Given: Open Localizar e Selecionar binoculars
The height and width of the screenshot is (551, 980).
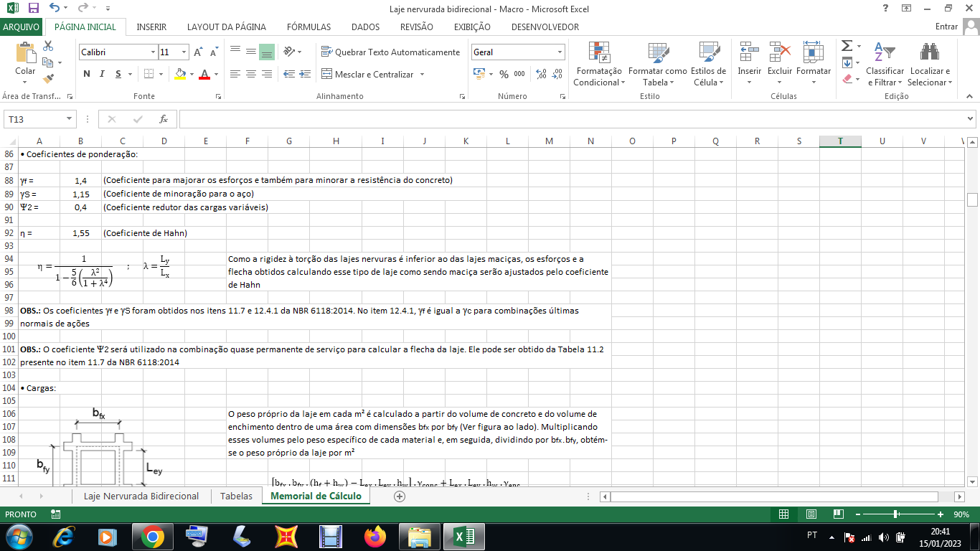Looking at the screenshot, I should pyautogui.click(x=930, y=64).
